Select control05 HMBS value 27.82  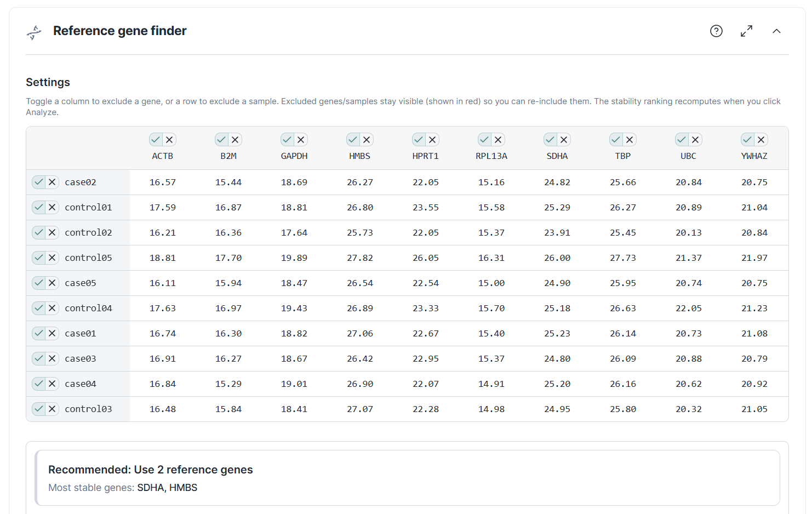click(x=360, y=258)
